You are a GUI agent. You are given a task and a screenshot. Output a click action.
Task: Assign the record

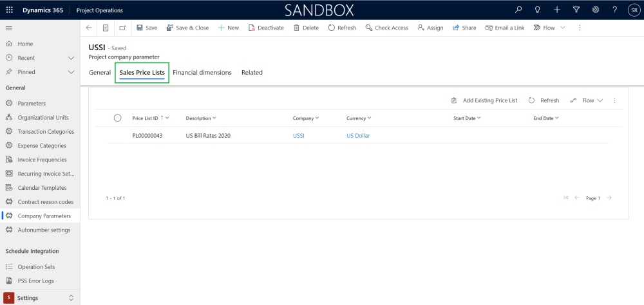pos(430,28)
